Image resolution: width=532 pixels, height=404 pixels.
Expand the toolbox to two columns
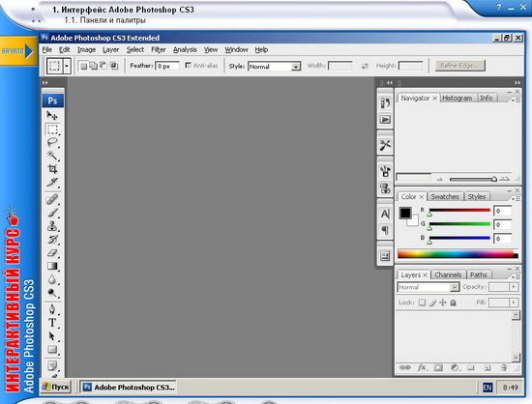45,82
